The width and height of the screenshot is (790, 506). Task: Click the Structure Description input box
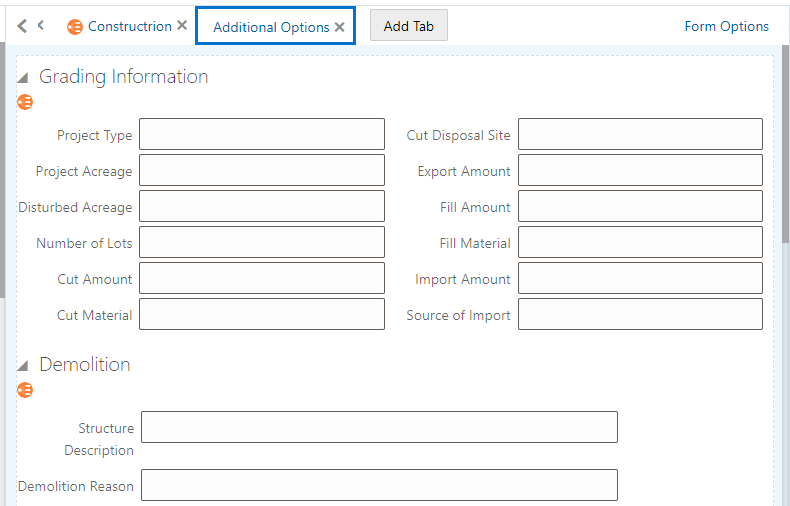pyautogui.click(x=379, y=427)
